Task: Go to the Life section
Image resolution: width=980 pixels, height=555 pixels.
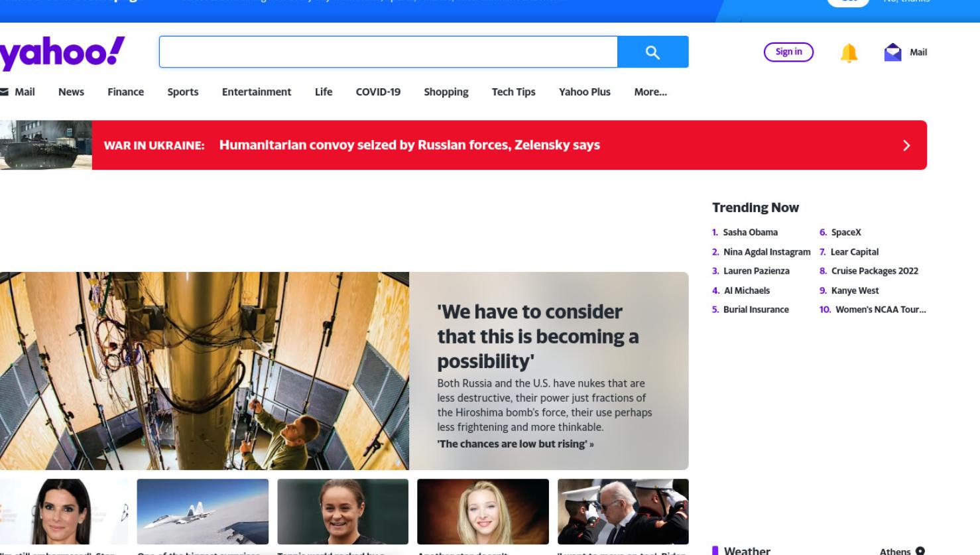Action: coord(324,92)
